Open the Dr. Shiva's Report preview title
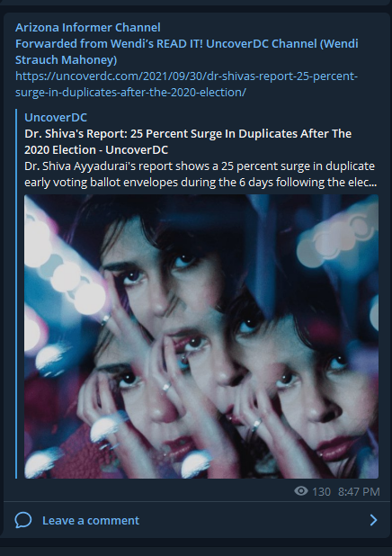 pos(188,141)
